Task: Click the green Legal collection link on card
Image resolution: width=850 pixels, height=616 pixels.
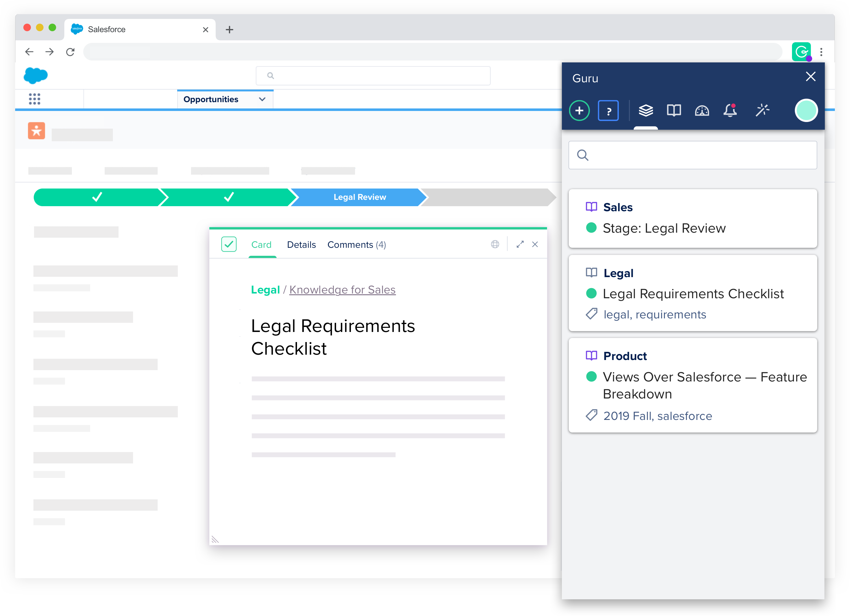Action: point(265,290)
